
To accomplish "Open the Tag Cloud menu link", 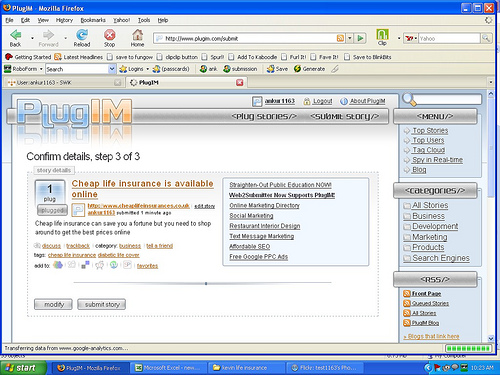I will (428, 150).
